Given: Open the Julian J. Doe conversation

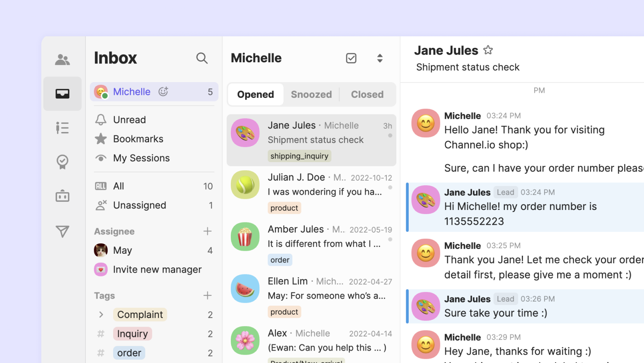Looking at the screenshot, I should pyautogui.click(x=311, y=192).
